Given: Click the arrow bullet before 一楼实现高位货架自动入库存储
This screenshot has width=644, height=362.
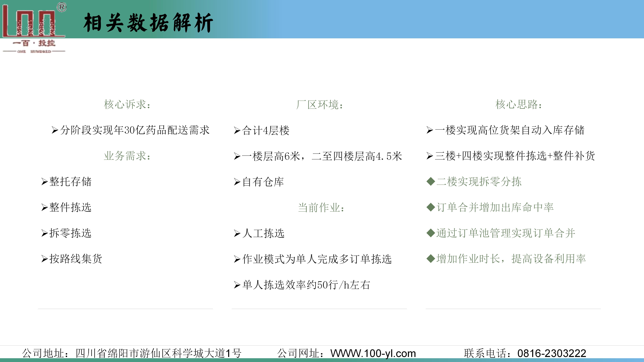Looking at the screenshot, I should [x=430, y=130].
